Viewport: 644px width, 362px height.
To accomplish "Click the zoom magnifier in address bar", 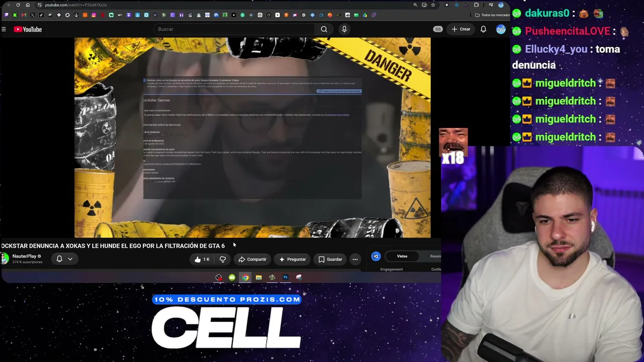I will pos(415,5).
